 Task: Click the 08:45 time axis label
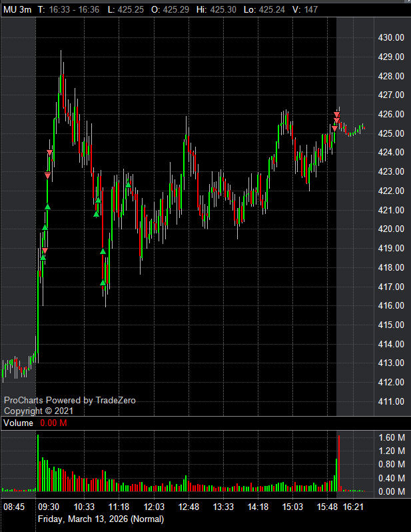(x=14, y=507)
